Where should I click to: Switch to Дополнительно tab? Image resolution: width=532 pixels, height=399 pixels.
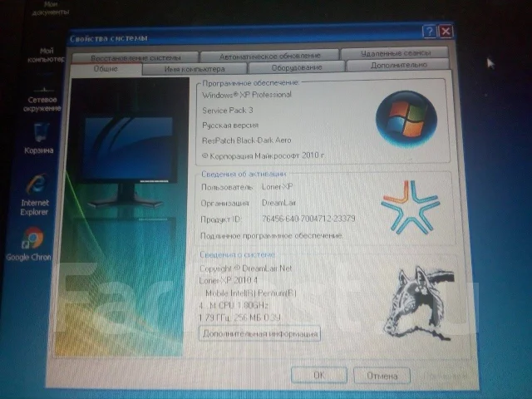[398, 65]
